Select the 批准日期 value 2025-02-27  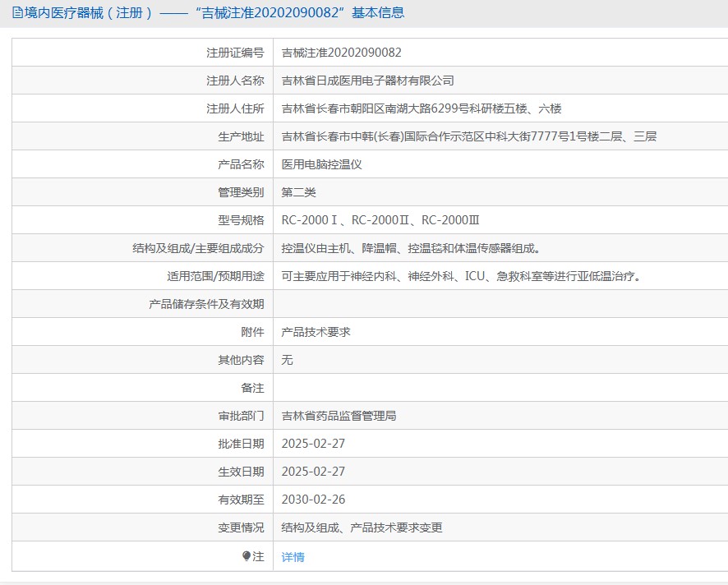pos(313,444)
